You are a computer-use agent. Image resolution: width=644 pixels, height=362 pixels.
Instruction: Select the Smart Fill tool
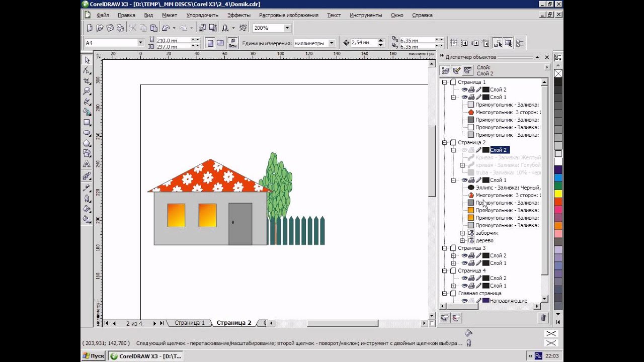(x=87, y=112)
